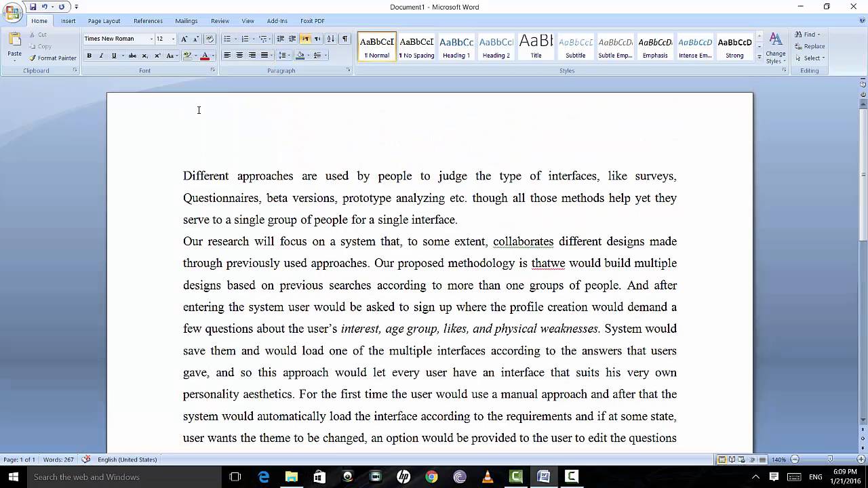Click the Increase Indent icon
The image size is (868, 488).
coord(292,39)
